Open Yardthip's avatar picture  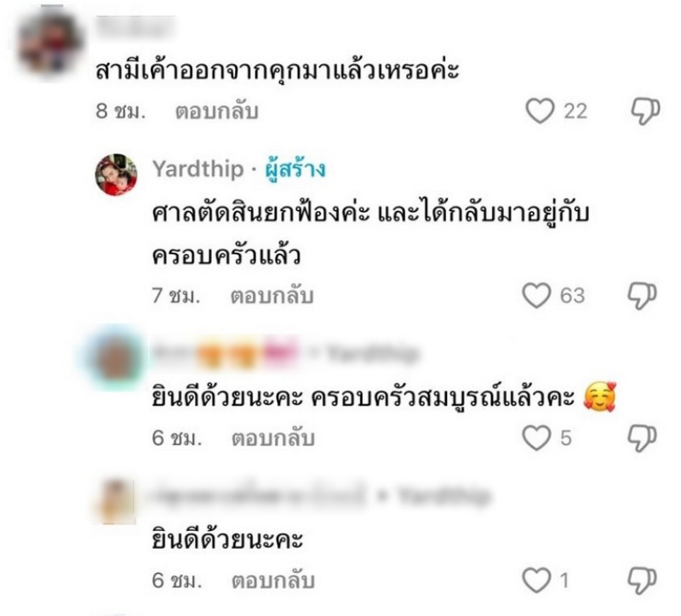116,174
